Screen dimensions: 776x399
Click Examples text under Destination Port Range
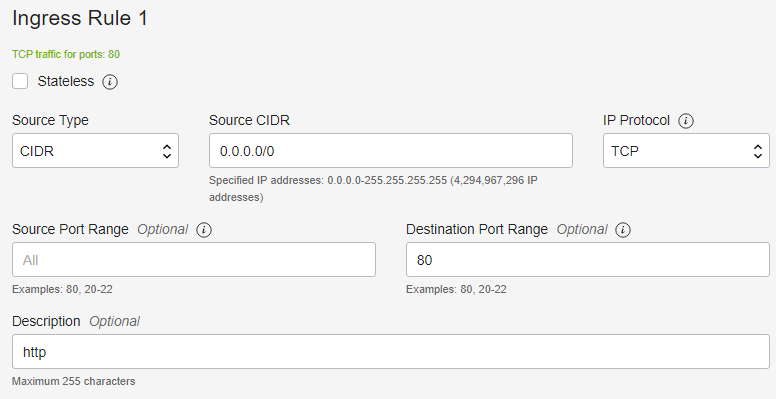(x=456, y=289)
